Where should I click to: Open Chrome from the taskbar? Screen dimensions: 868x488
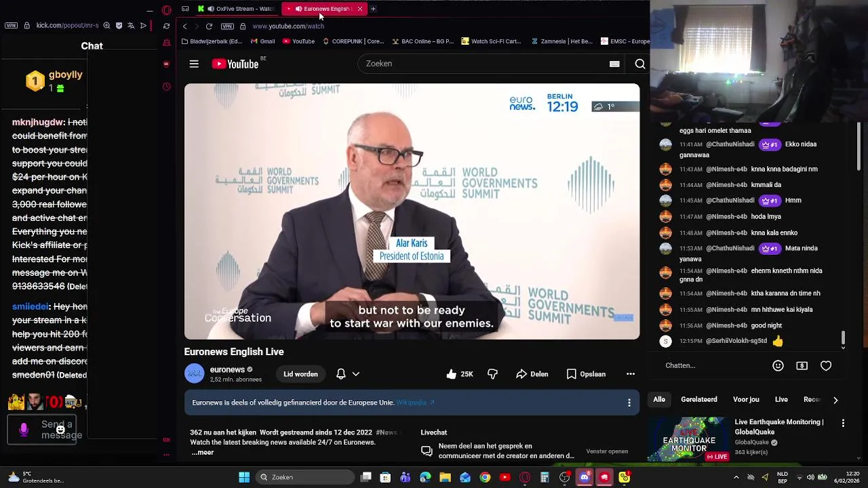[485, 477]
